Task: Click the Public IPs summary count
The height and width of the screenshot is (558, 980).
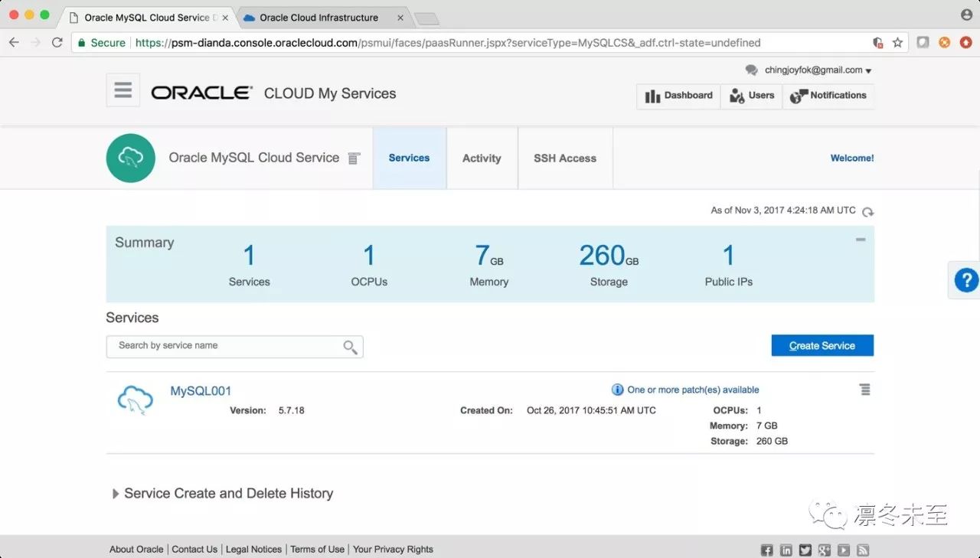Action: 729,256
